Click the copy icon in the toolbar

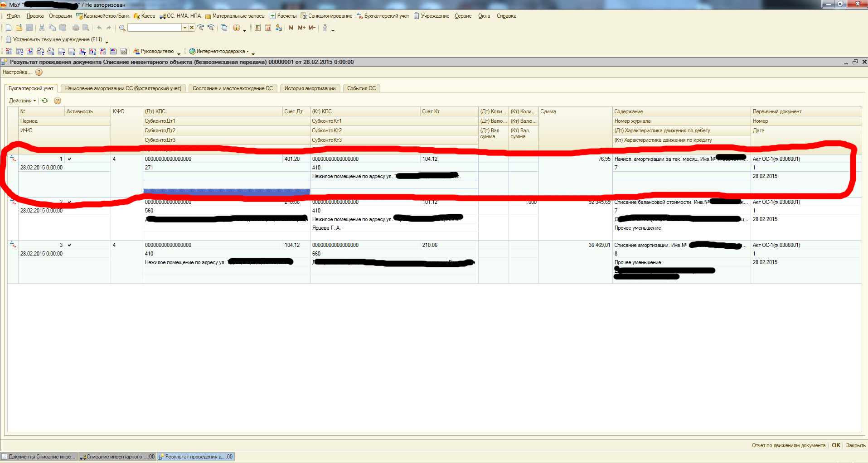(52, 28)
